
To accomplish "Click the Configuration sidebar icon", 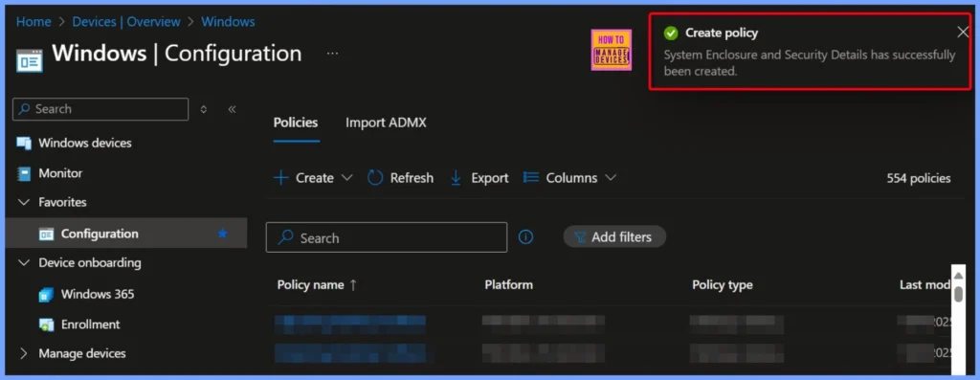I will [x=46, y=234].
